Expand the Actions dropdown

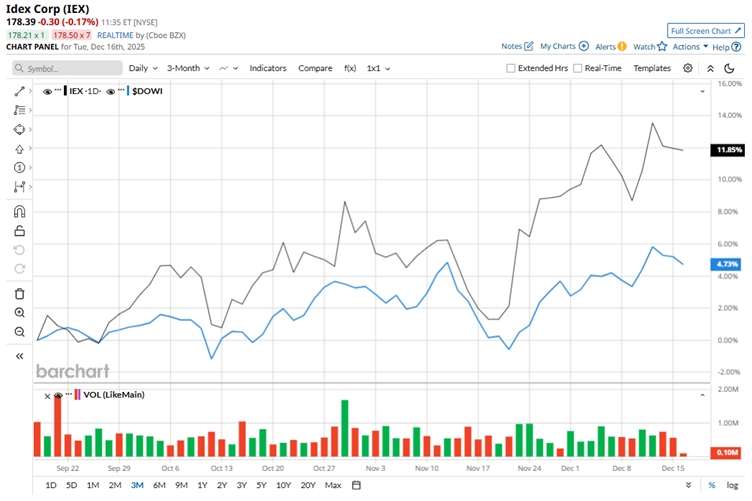(x=690, y=47)
